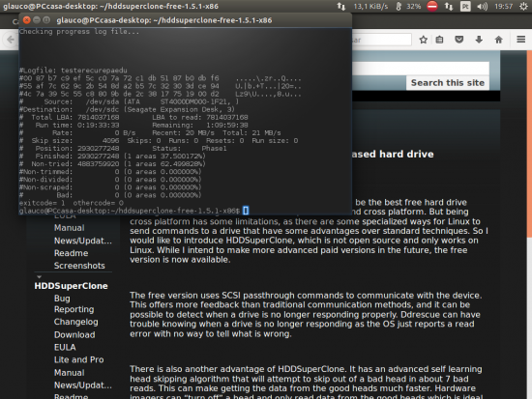Go to Firefox home page icon

[498, 40]
